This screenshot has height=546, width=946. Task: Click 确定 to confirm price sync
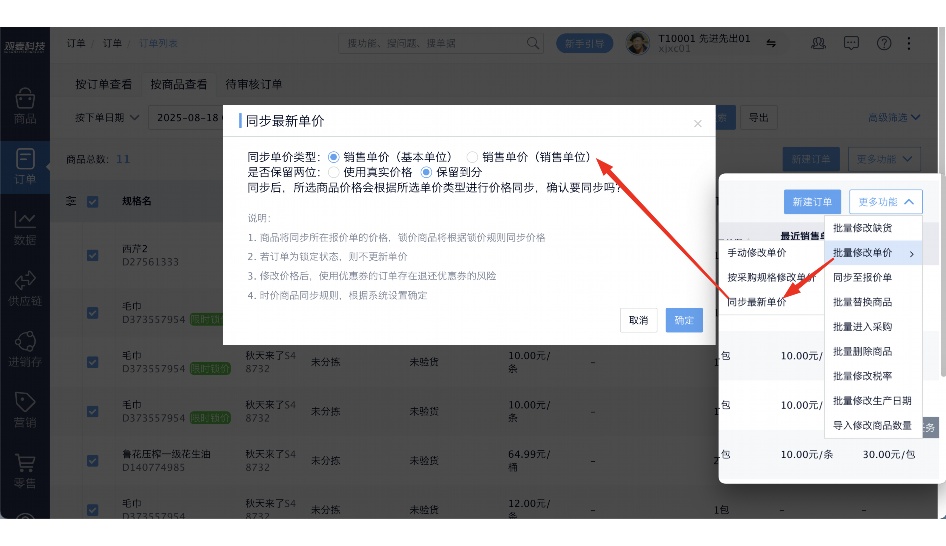tap(684, 320)
